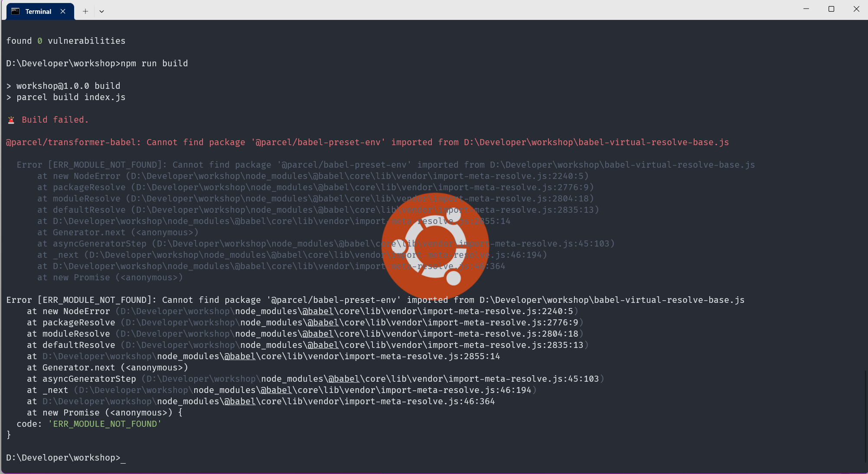Open a new tab with plus button
The height and width of the screenshot is (474, 868).
pos(85,11)
